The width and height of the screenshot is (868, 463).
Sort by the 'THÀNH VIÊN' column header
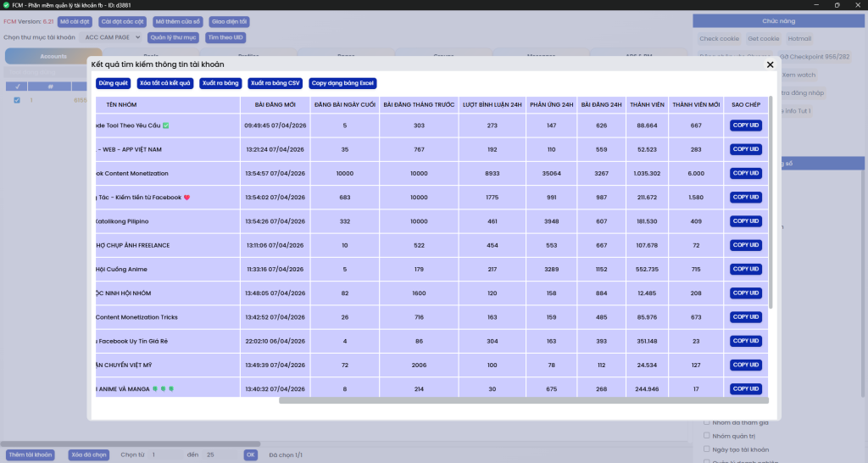pos(650,104)
